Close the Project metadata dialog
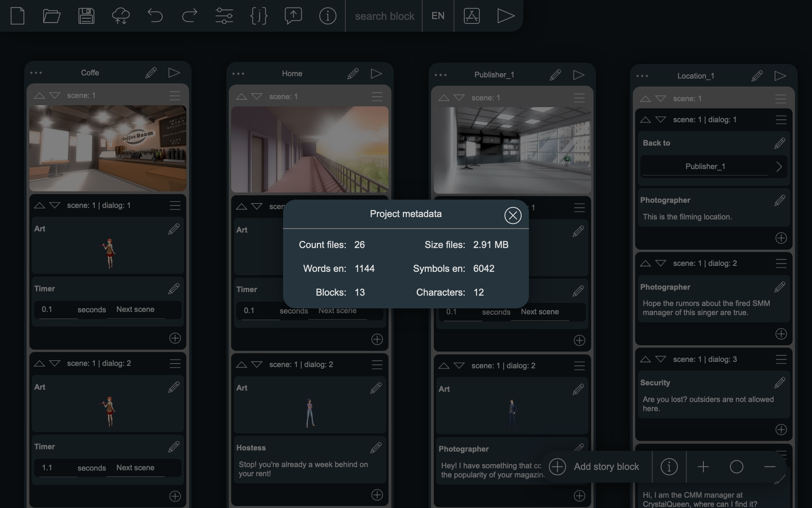This screenshot has width=812, height=508. (x=513, y=216)
